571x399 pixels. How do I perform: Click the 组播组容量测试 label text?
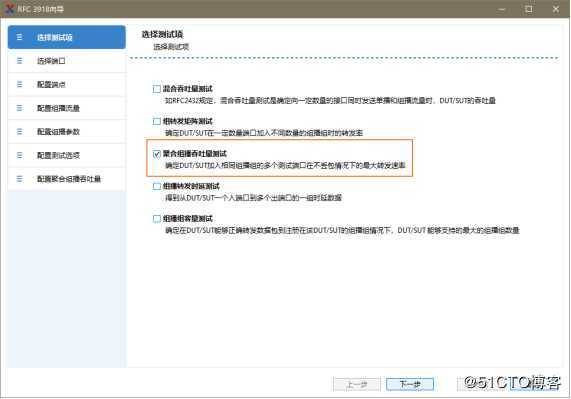click(188, 218)
